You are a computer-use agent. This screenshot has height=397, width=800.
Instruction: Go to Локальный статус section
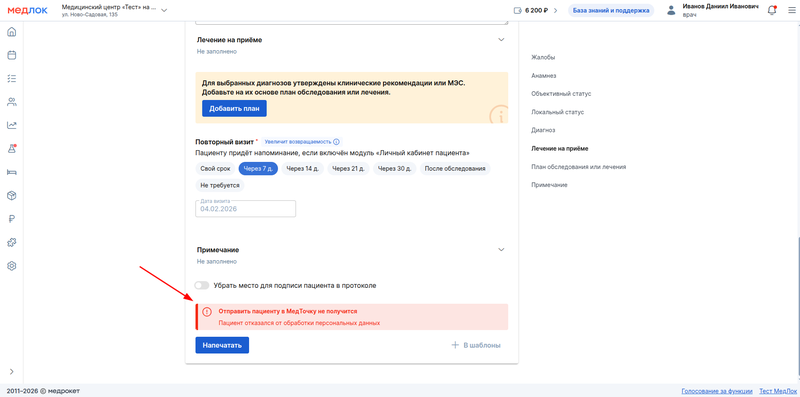click(x=558, y=112)
